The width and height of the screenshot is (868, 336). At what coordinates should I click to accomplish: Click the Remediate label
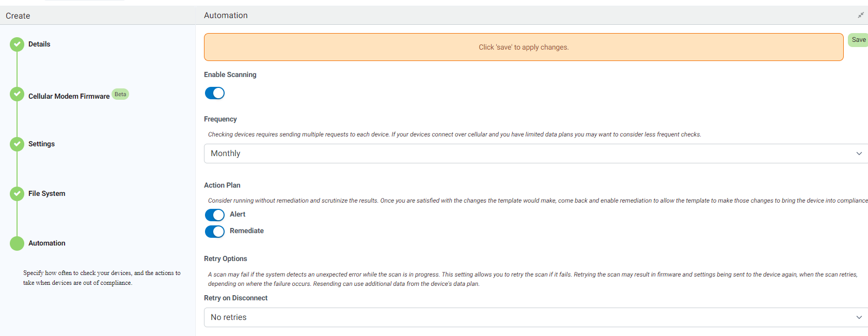[x=247, y=231]
